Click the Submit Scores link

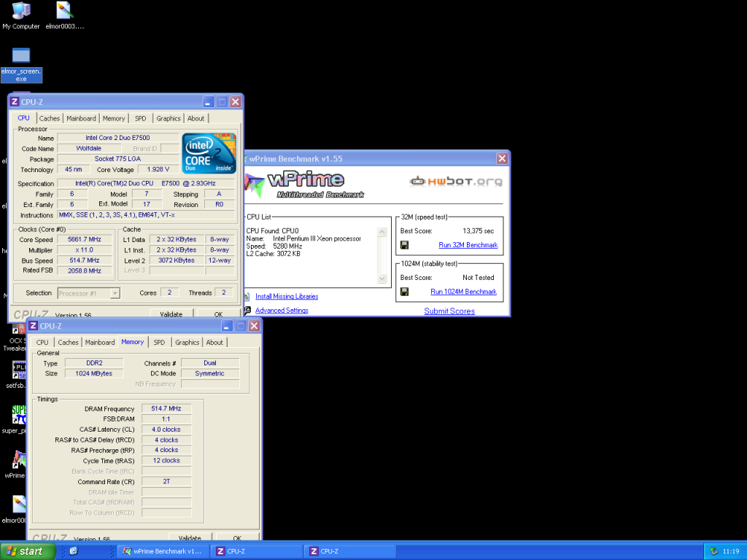coord(449,311)
